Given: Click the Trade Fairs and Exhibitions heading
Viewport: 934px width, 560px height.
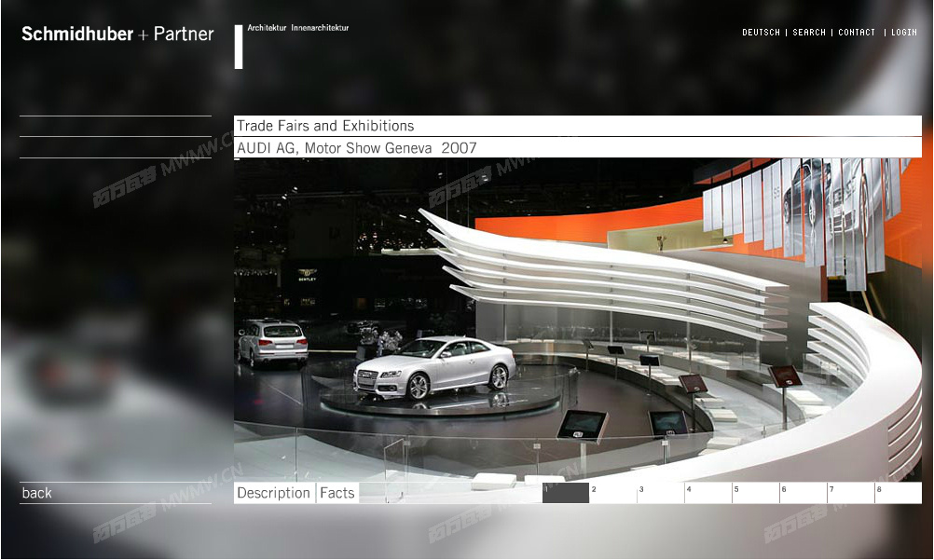Looking at the screenshot, I should pyautogui.click(x=325, y=126).
